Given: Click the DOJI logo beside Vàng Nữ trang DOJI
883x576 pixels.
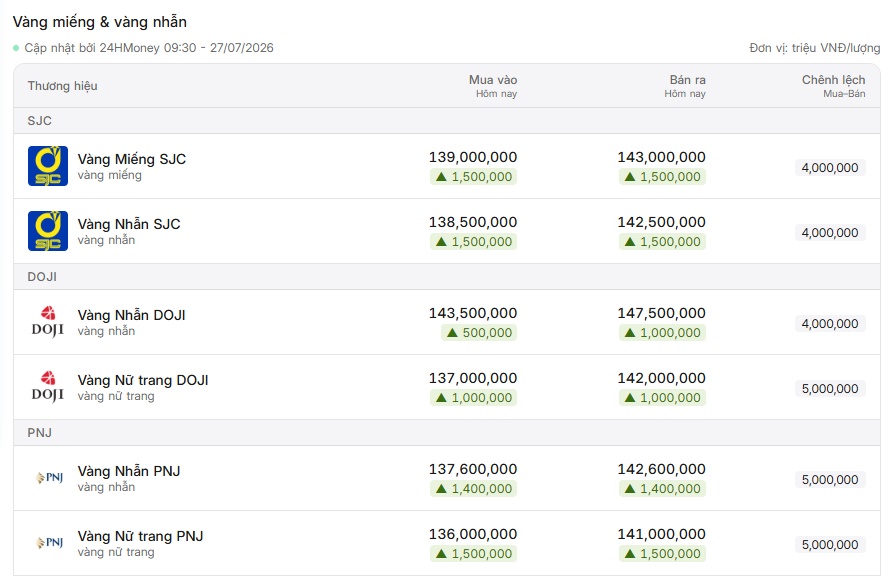Looking at the screenshot, I should coord(48,387).
